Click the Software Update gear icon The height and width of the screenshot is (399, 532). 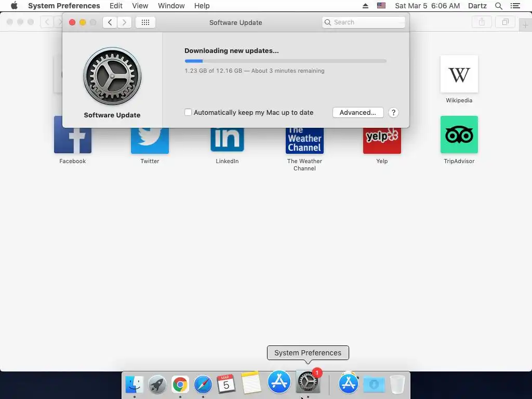pyautogui.click(x=112, y=76)
